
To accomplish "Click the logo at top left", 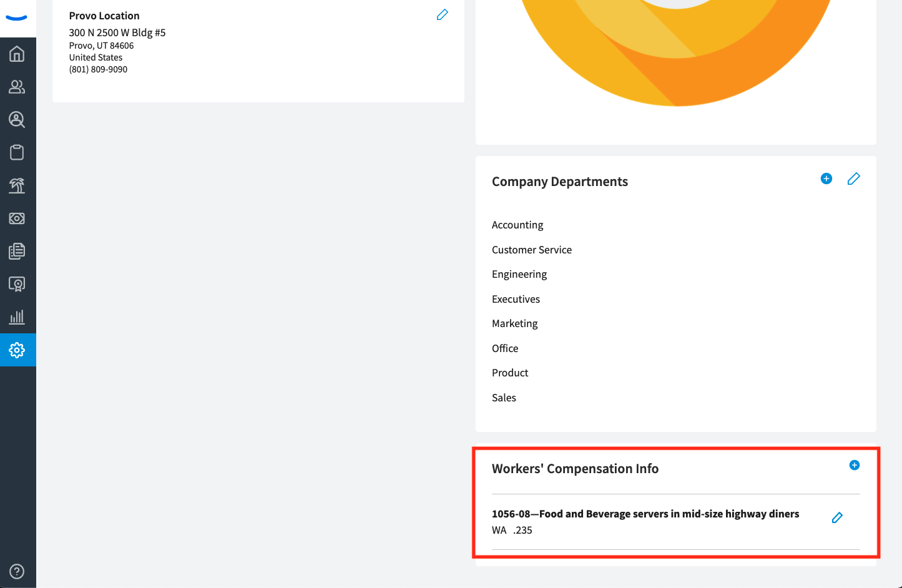I will 17,18.
